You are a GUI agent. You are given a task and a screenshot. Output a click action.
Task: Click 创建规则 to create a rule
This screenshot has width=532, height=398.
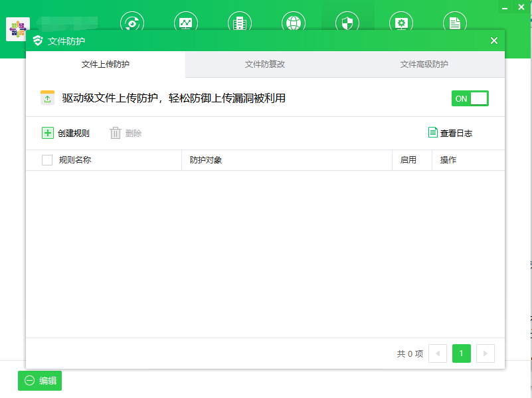point(66,133)
